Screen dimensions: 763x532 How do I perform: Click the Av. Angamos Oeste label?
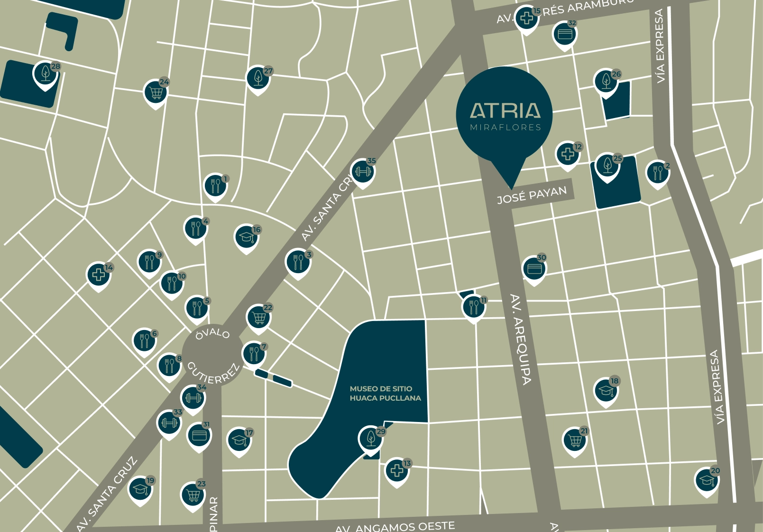pos(395,527)
